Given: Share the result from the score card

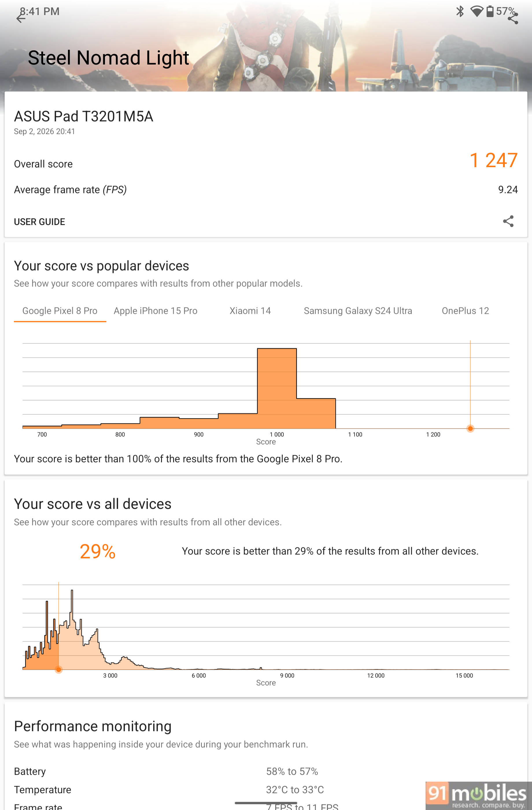Looking at the screenshot, I should click(x=508, y=221).
